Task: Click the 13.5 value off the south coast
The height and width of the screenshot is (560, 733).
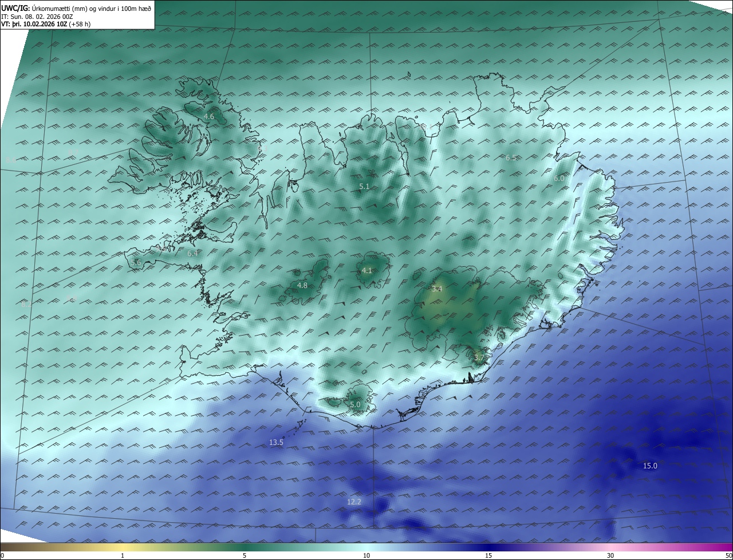Action: click(276, 443)
